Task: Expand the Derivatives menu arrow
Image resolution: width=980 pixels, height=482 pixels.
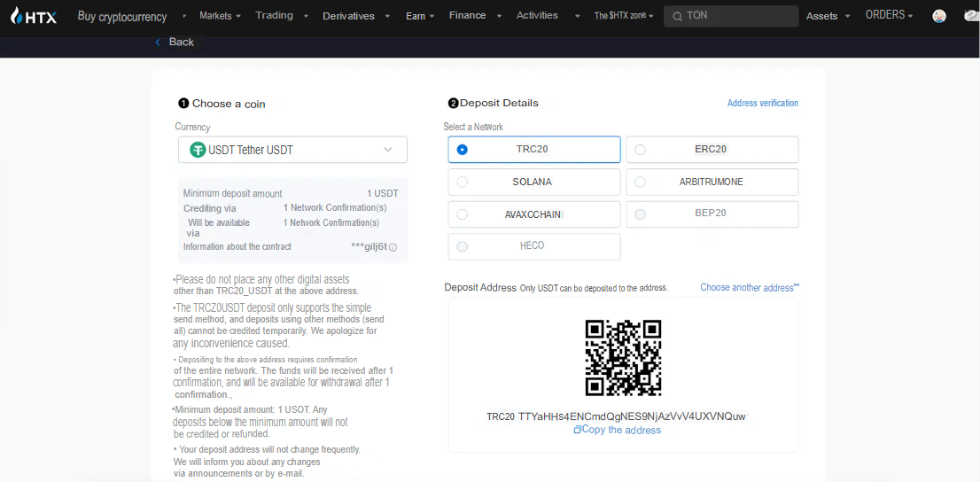Action: coord(387,17)
